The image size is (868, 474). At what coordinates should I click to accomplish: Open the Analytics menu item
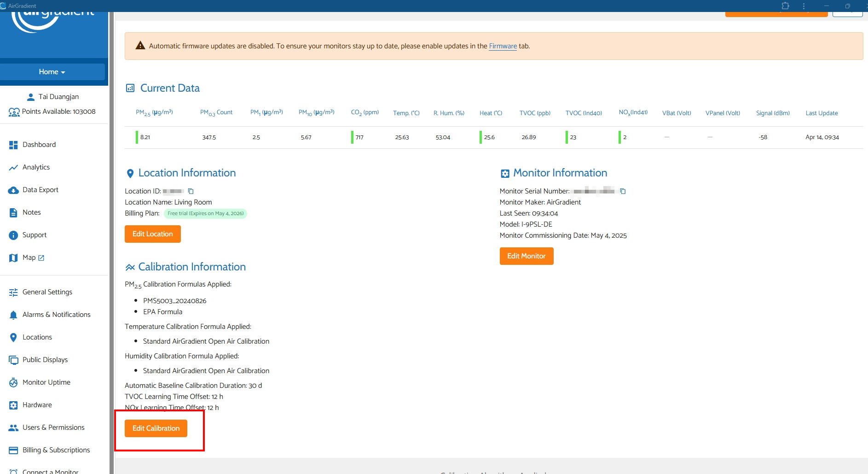tap(36, 167)
